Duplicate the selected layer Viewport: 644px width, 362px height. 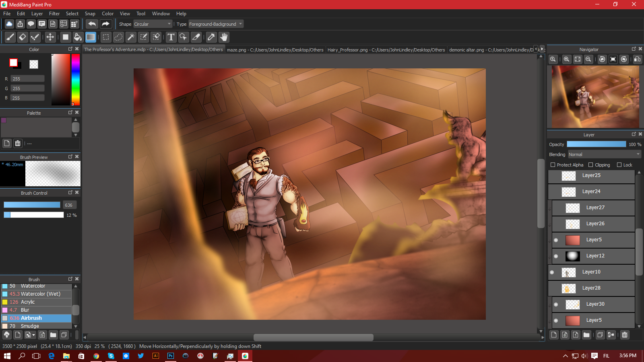600,335
